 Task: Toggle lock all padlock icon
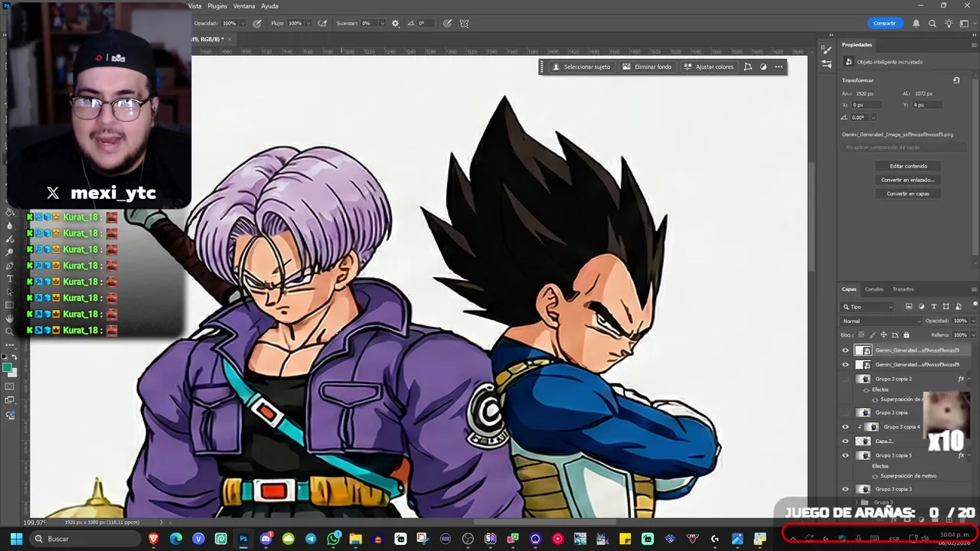(906, 335)
